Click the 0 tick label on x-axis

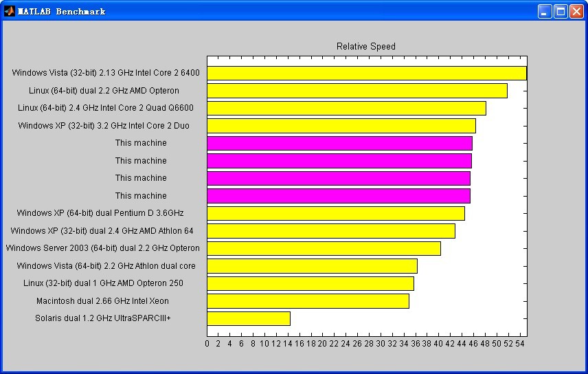207,344
